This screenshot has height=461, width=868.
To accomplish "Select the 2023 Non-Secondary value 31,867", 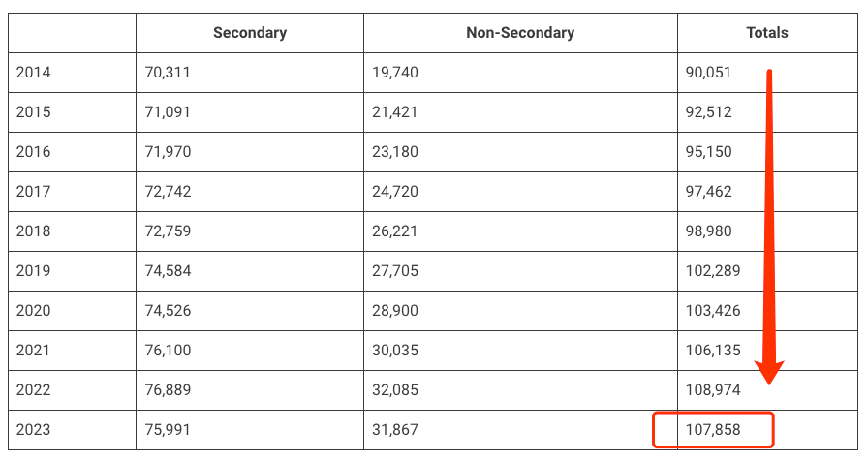I will [395, 429].
